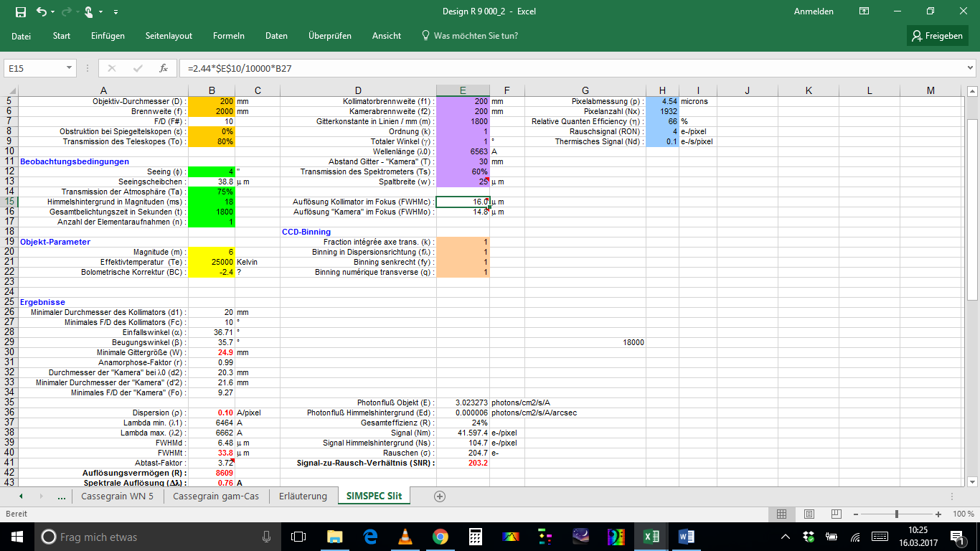Undo the last action
The image size is (980, 551).
[x=42, y=12]
